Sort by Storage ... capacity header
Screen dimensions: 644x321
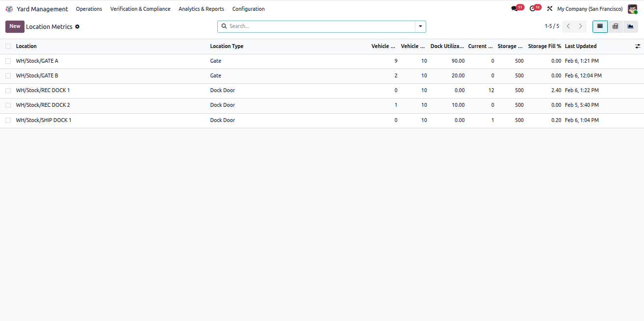point(510,46)
